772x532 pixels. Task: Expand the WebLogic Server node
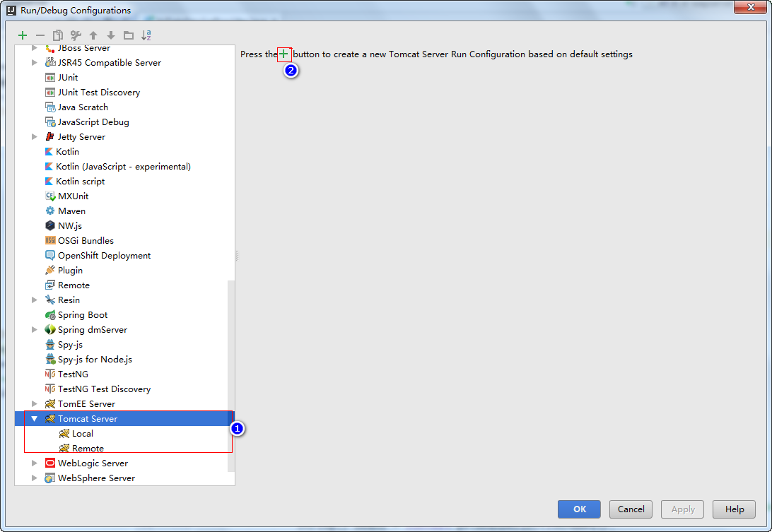(34, 463)
